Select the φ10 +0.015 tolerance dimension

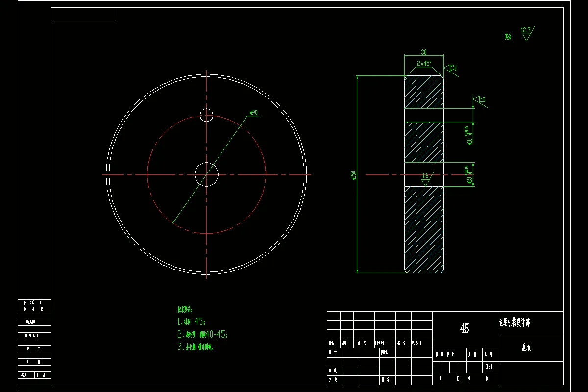click(468, 135)
